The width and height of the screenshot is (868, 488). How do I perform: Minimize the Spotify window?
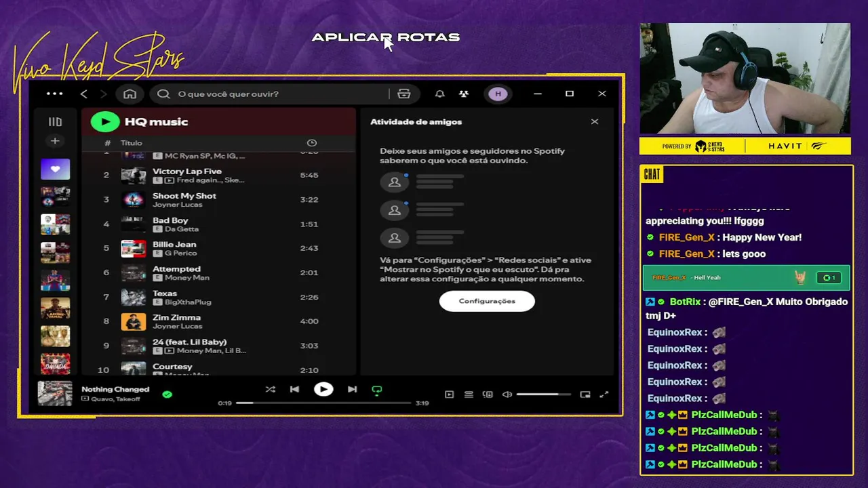click(x=538, y=94)
